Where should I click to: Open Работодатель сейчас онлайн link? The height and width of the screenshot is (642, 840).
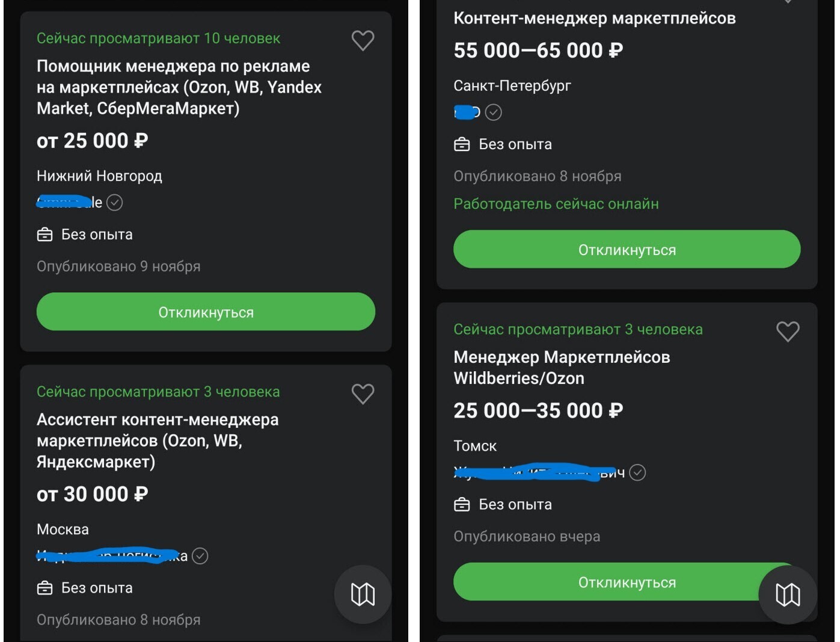tap(556, 204)
